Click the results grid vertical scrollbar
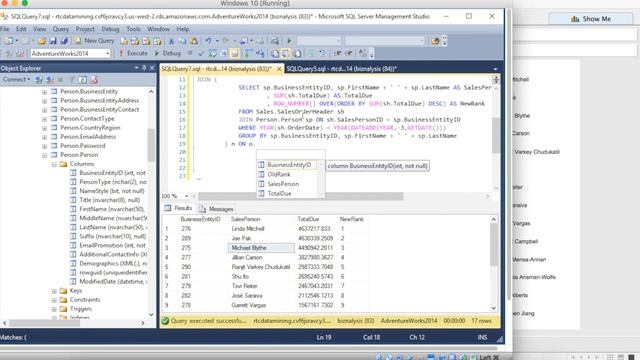This screenshot has width=640, height=360. (x=493, y=262)
